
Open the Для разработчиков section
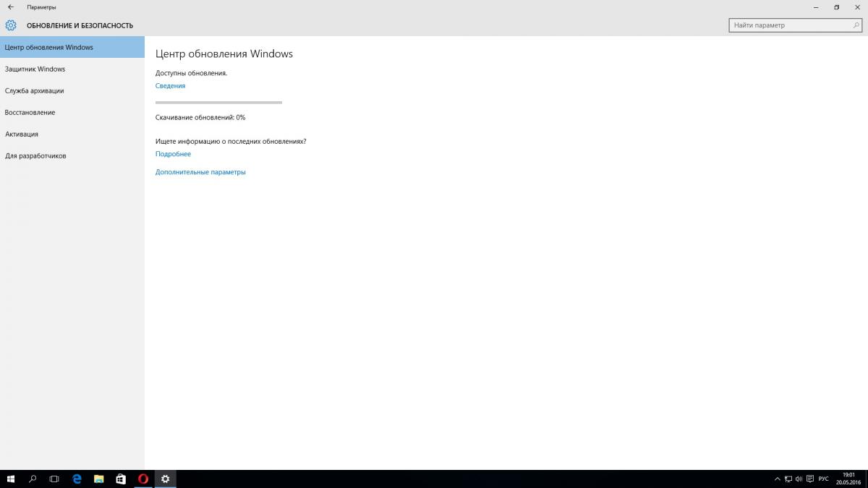(72, 156)
